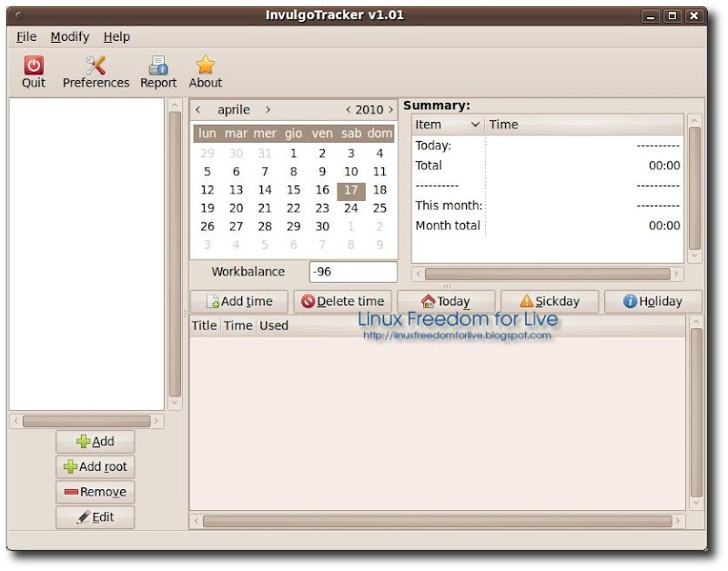728x571 pixels.
Task: Maximize the InvulgoTracker window
Action: pyautogui.click(x=672, y=16)
